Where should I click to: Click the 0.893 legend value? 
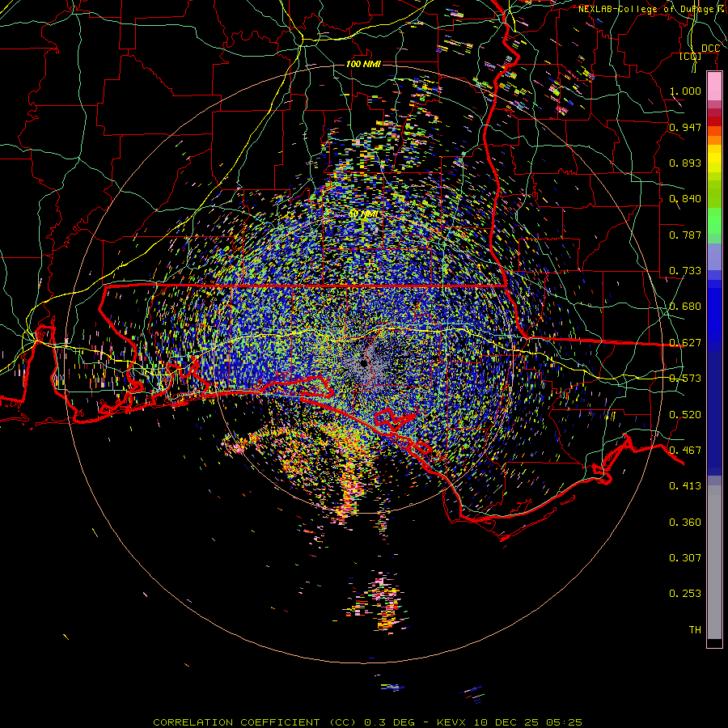click(685, 163)
